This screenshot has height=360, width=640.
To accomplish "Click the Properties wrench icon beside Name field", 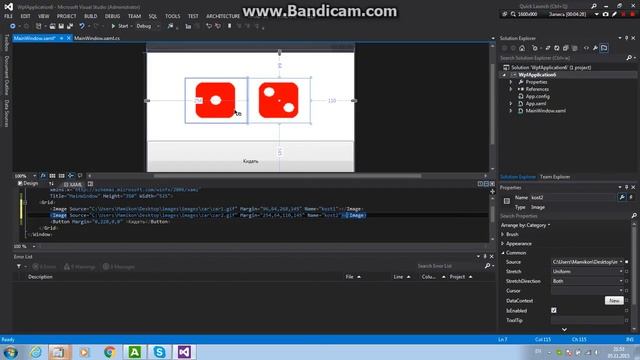I will coord(622,198).
